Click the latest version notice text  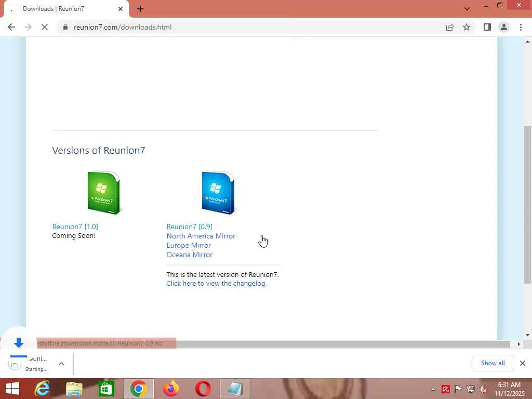click(x=222, y=274)
